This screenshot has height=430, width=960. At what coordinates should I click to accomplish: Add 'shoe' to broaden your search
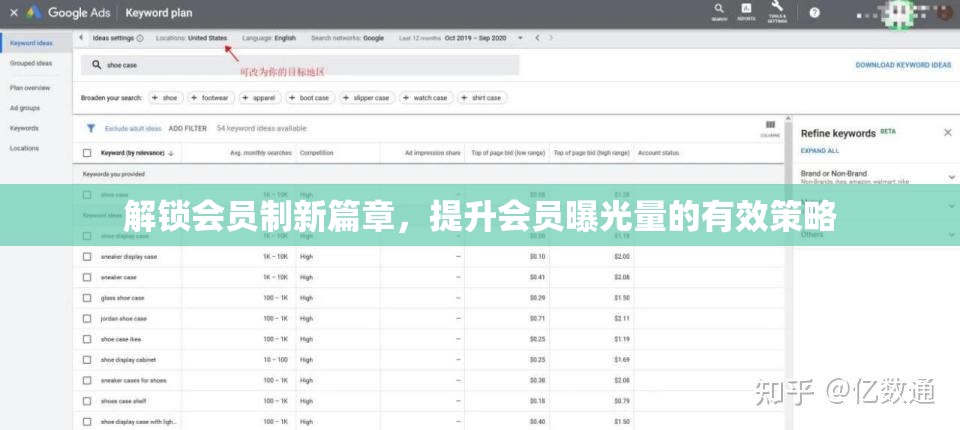tap(165, 98)
